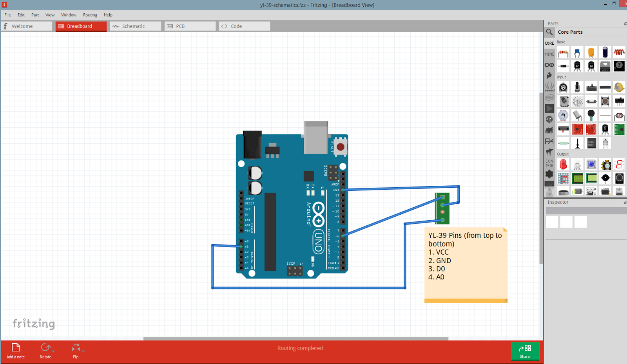
Task: Select the 7-segment display part
Action: [619, 165]
